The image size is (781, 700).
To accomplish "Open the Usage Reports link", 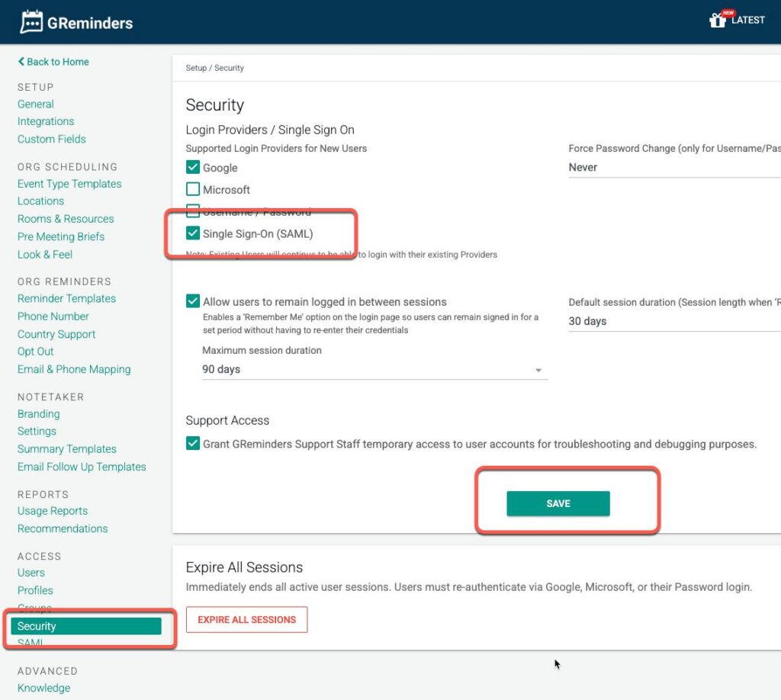I will coord(53,511).
